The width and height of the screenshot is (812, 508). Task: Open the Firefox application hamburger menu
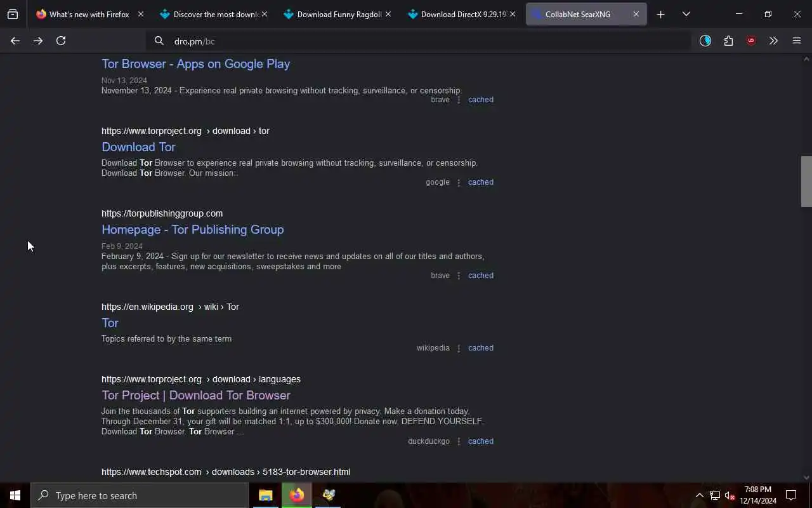point(797,41)
